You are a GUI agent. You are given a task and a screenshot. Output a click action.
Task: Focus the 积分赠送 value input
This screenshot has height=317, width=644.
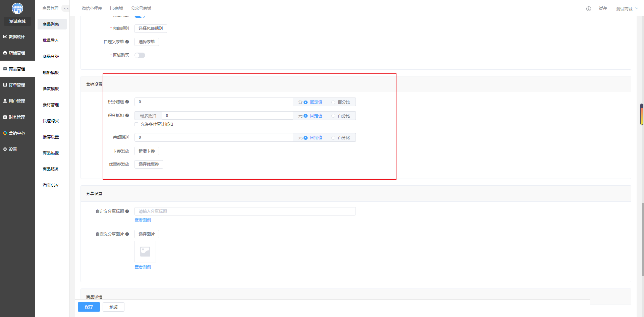pos(214,102)
